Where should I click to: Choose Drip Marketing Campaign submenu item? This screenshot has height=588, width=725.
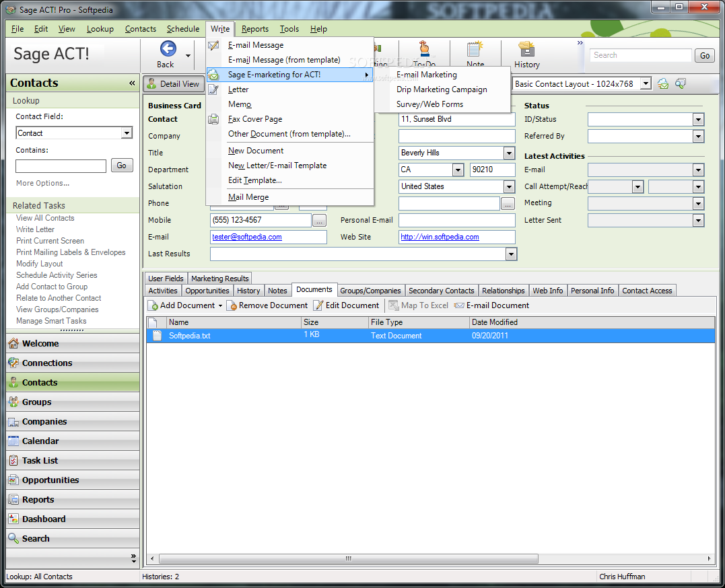[442, 89]
